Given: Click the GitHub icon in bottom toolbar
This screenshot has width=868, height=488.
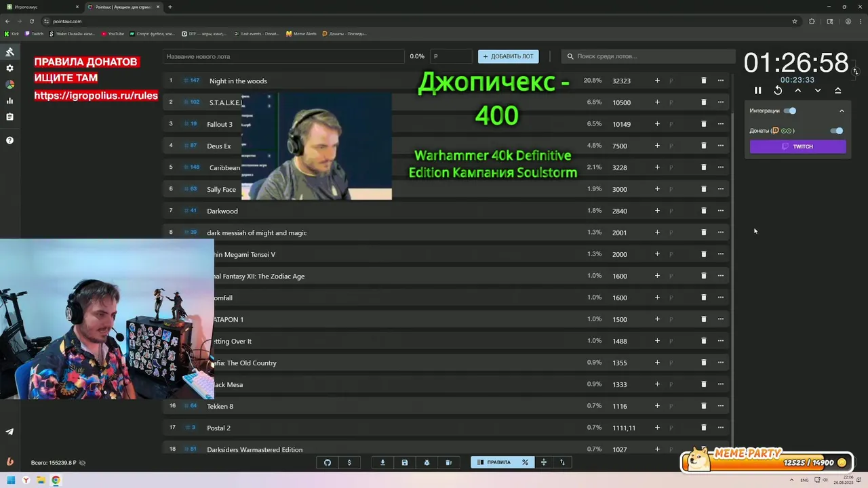Looking at the screenshot, I should coord(328,462).
